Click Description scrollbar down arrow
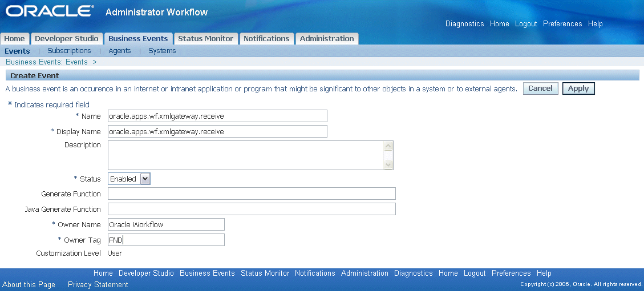This screenshot has width=644, height=294. tap(388, 164)
